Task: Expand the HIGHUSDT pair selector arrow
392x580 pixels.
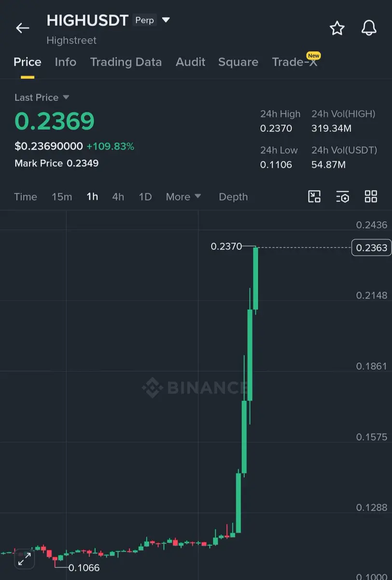Action: pyautogui.click(x=166, y=20)
